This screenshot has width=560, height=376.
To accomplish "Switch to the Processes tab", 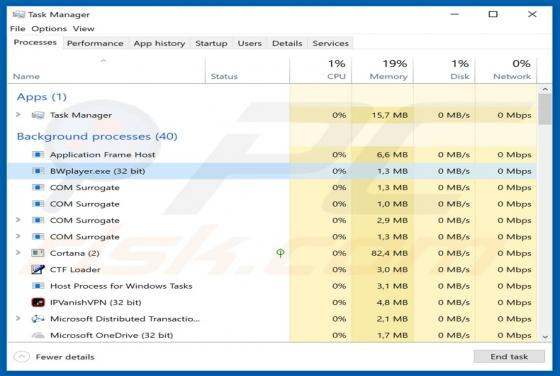I will pyautogui.click(x=35, y=42).
